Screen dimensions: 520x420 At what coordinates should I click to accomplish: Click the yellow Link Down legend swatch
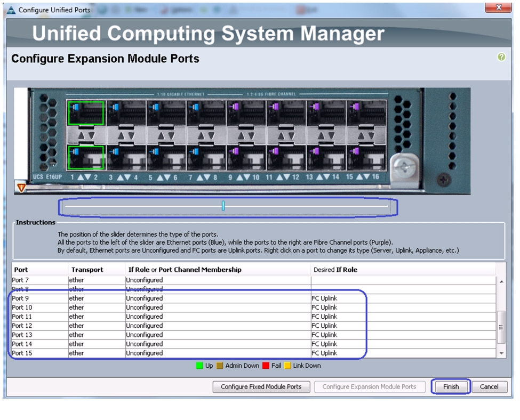(x=287, y=366)
